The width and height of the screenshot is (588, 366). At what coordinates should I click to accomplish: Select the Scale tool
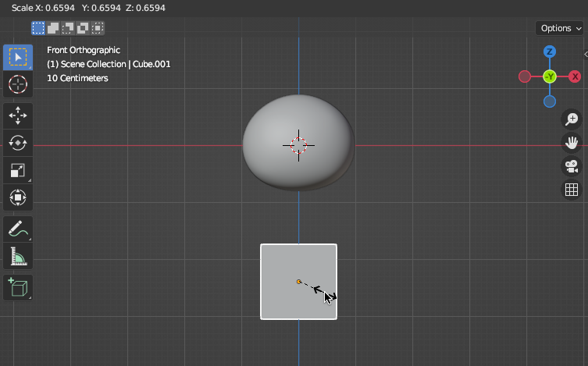[18, 170]
